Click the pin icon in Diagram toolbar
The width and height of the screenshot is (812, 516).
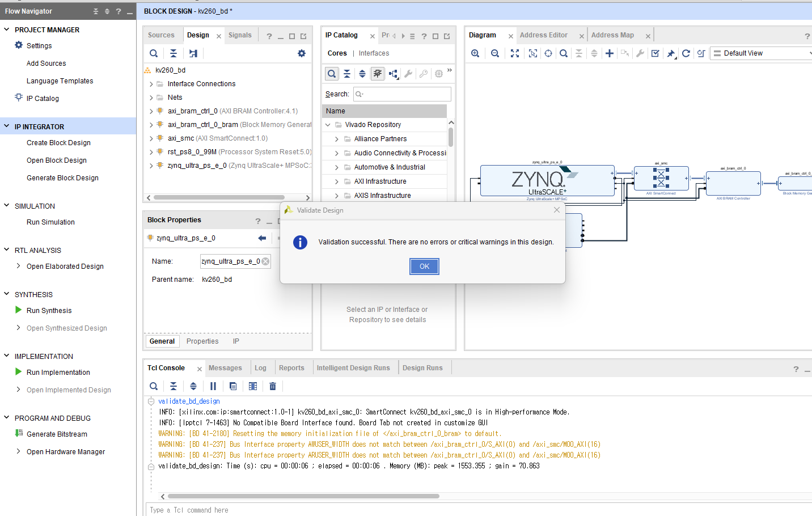pos(671,53)
